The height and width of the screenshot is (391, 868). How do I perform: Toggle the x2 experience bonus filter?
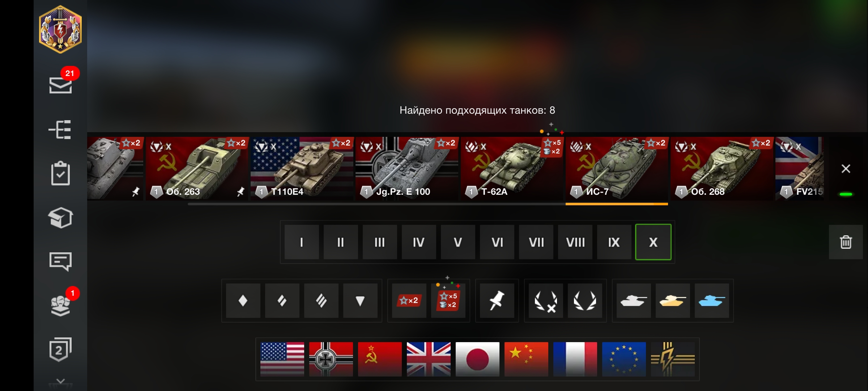[x=409, y=300]
